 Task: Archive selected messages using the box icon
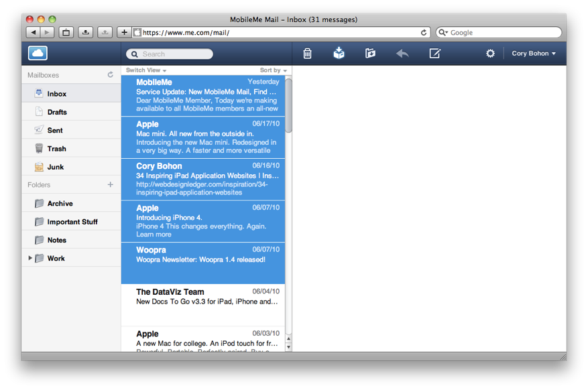(x=339, y=53)
